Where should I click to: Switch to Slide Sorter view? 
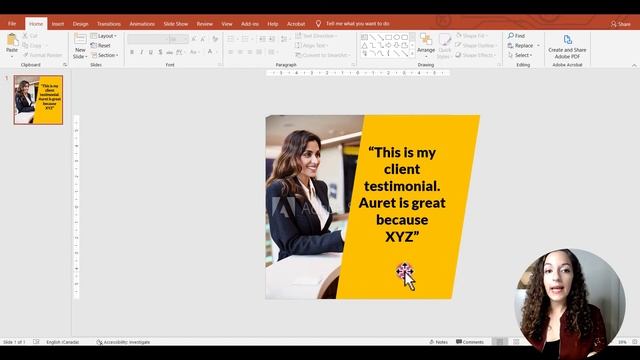point(516,342)
